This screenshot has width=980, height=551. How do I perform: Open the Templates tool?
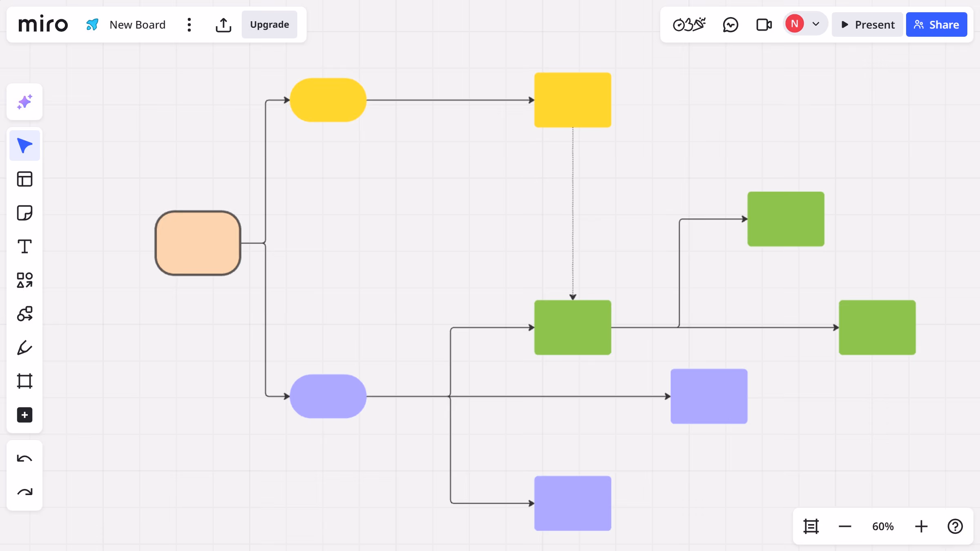24,179
